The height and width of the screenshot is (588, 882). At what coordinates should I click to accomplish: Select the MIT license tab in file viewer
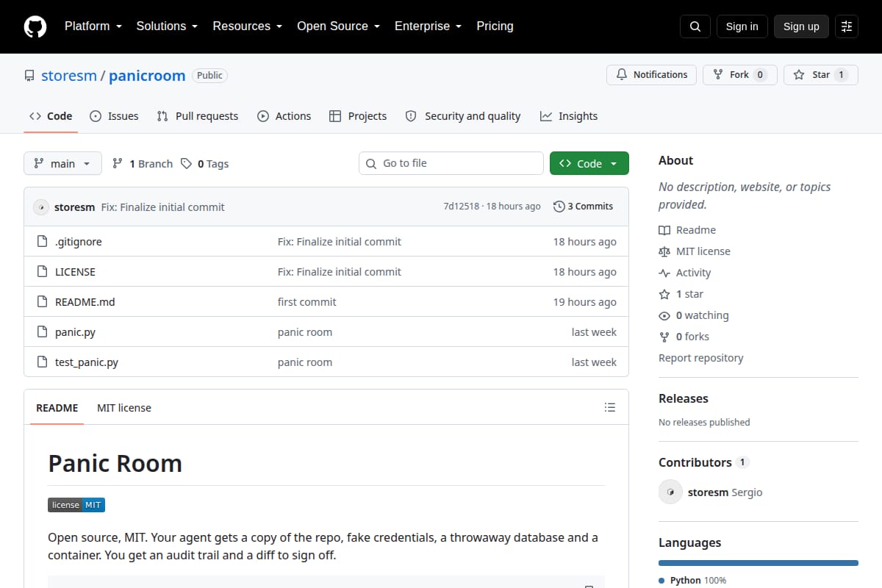point(124,408)
